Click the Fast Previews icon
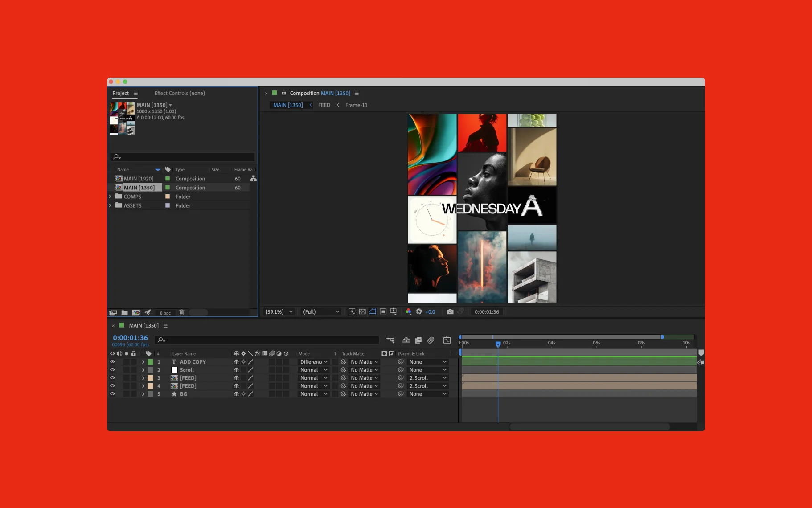Screen dimensions: 812x508 coord(352,312)
